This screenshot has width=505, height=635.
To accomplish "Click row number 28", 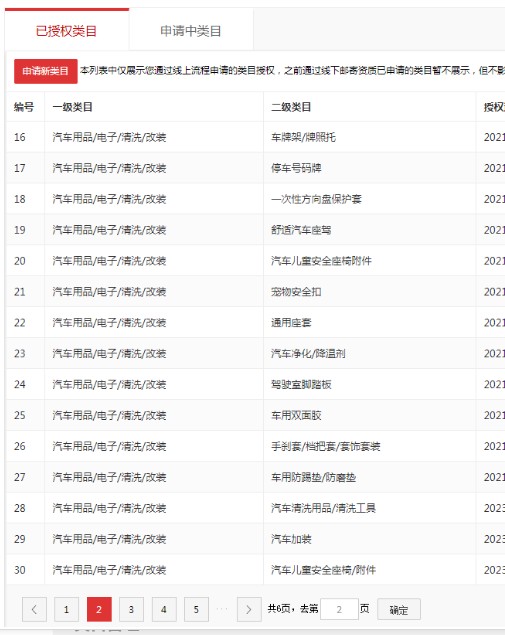I will point(20,508).
